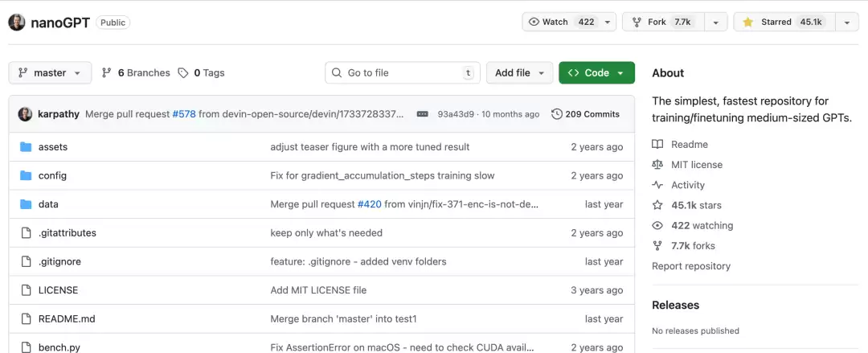The height and width of the screenshot is (353, 868).
Task: Expand the Add file dropdown
Action: [x=519, y=73]
